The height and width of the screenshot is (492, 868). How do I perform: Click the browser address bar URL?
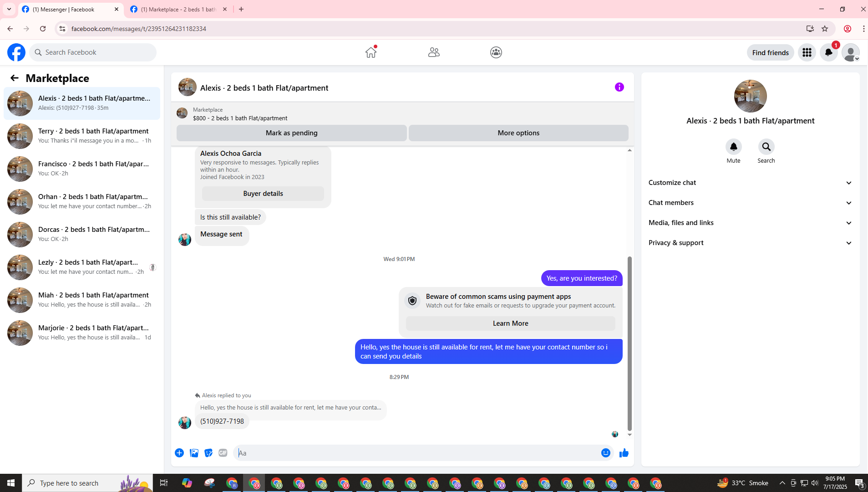tap(139, 29)
